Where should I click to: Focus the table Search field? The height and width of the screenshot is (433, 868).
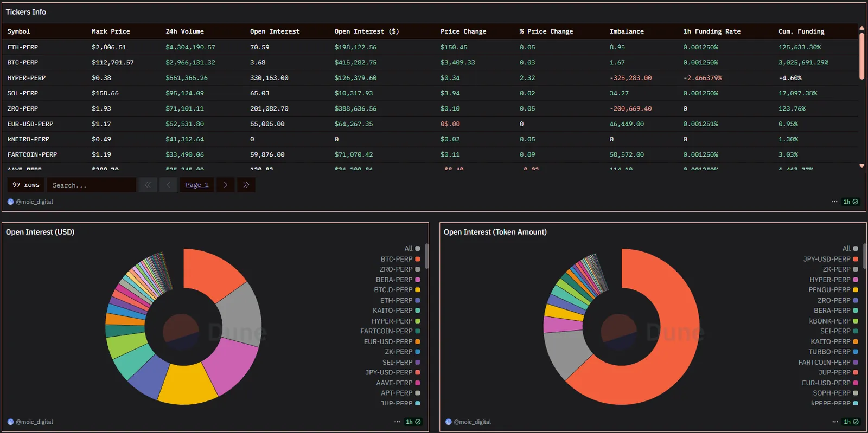click(91, 185)
